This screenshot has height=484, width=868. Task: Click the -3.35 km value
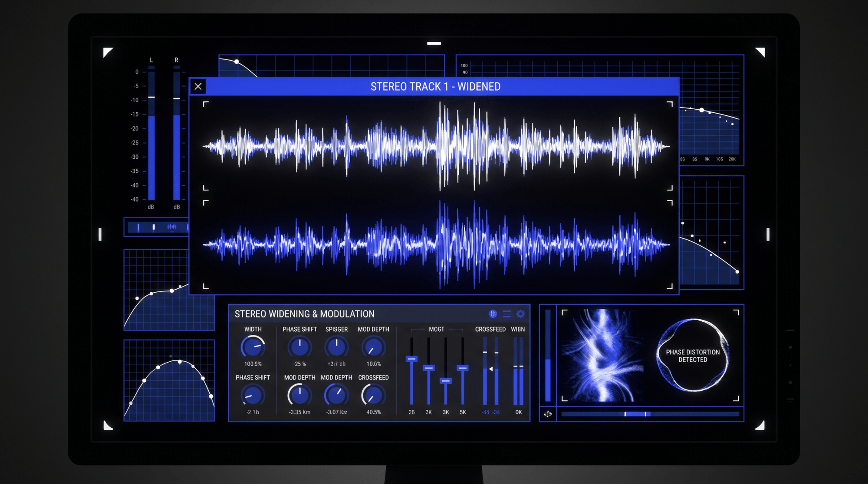299,412
